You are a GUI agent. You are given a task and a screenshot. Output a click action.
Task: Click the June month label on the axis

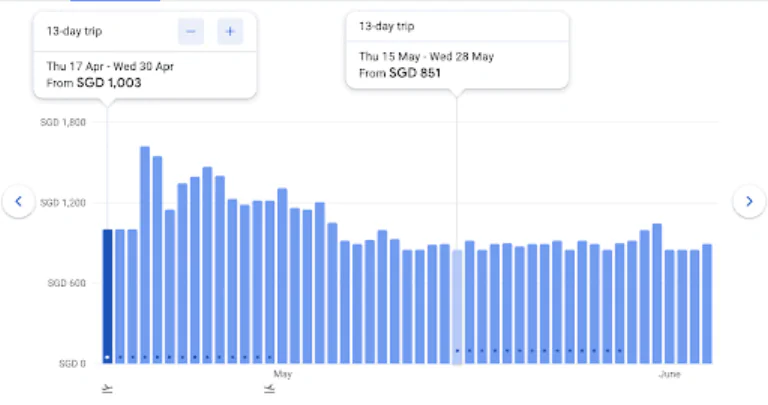(670, 375)
